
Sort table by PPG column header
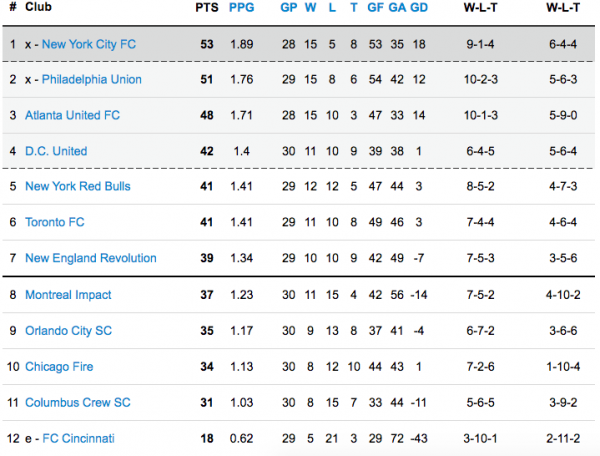pos(242,8)
